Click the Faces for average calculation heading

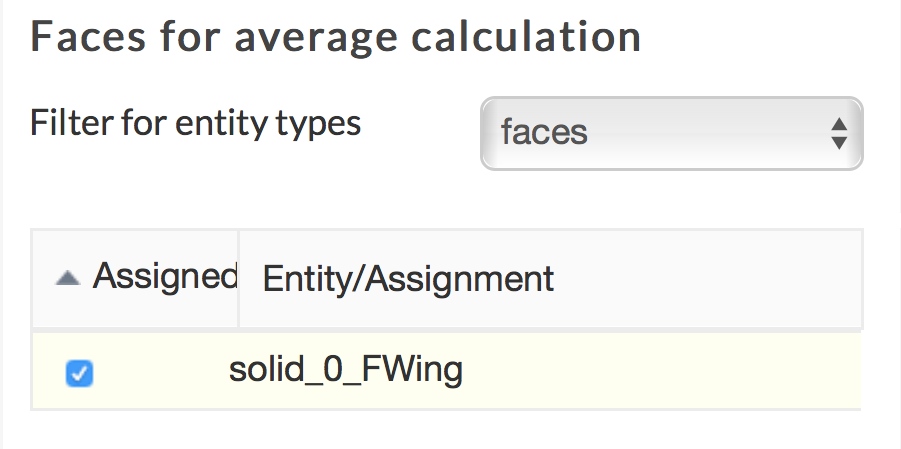(x=336, y=37)
